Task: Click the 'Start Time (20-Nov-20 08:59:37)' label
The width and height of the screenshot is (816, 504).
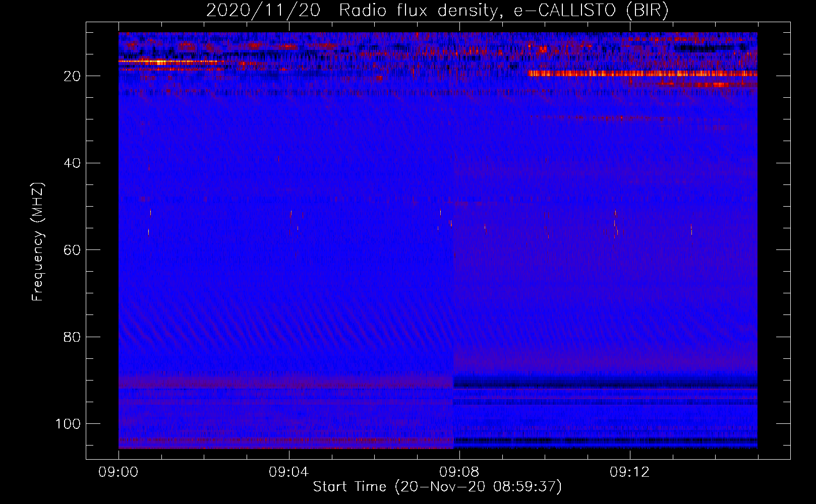Action: point(437,487)
